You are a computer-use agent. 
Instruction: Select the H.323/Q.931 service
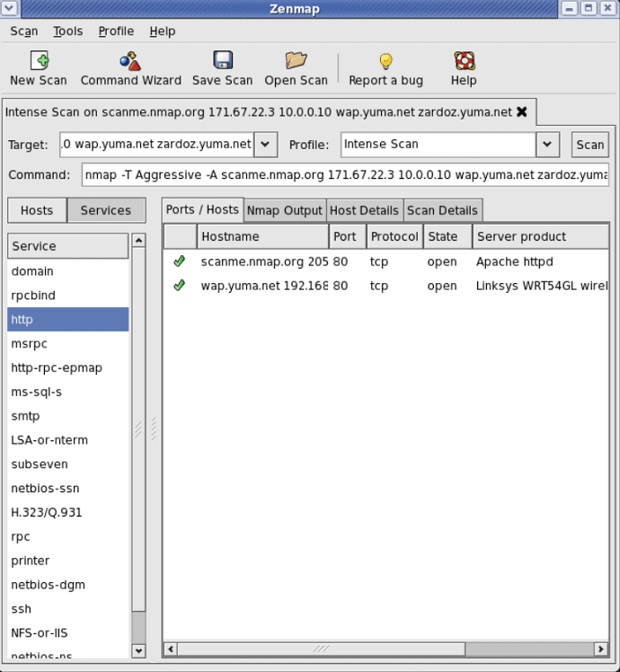click(x=67, y=512)
